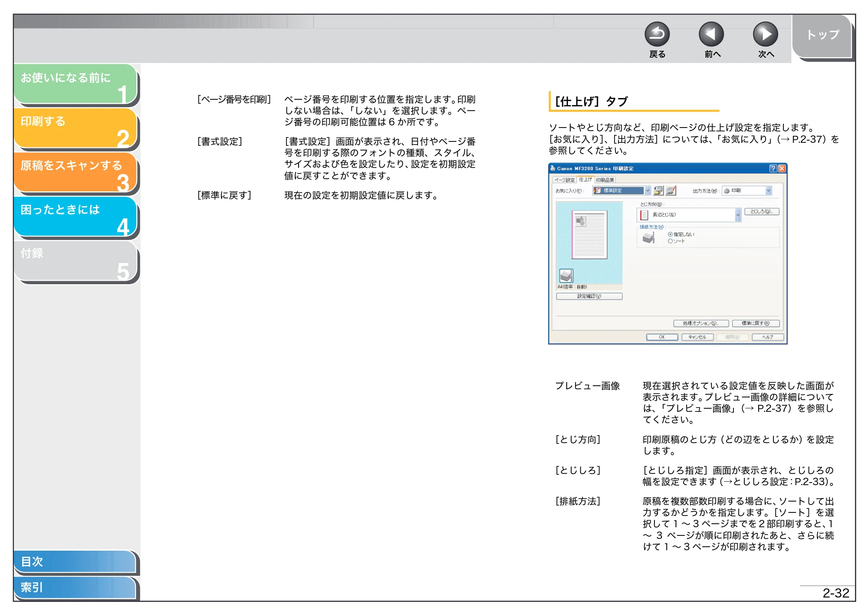Viewport: 868px width, 614px height.
Task: Click the A4(倍率：自動) label under preview
Action: (x=572, y=287)
